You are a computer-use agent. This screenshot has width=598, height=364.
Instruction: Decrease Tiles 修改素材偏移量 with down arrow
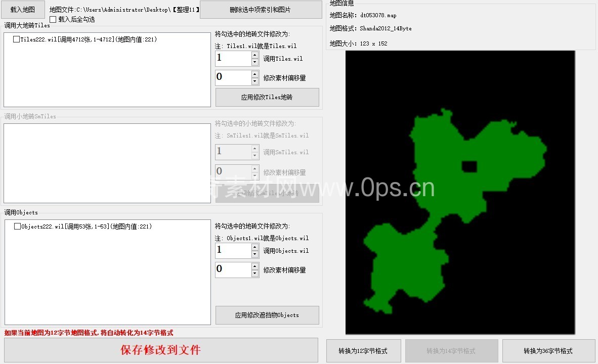[x=255, y=81]
